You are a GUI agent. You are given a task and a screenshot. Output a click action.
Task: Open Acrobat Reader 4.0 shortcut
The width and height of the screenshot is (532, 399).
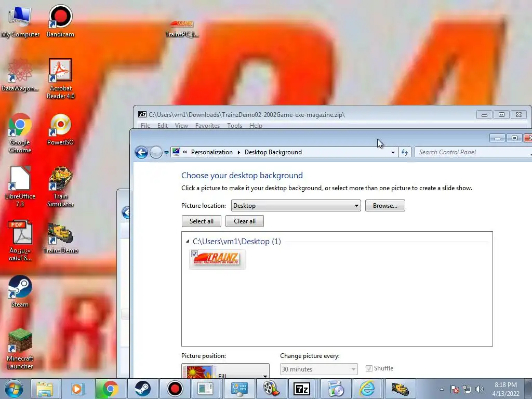pos(60,79)
